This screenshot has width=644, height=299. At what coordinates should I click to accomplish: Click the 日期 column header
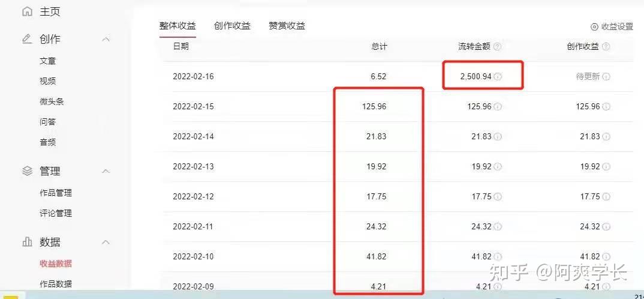coord(180,46)
